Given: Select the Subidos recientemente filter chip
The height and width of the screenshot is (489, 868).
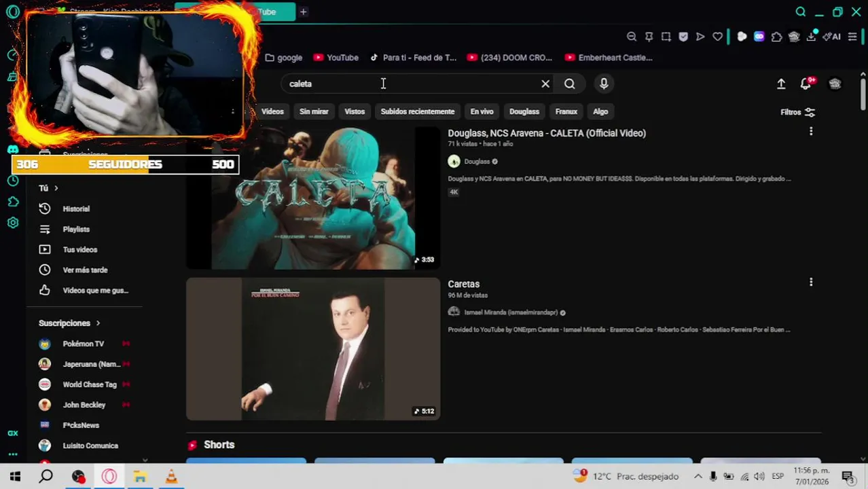Looking at the screenshot, I should click(418, 111).
